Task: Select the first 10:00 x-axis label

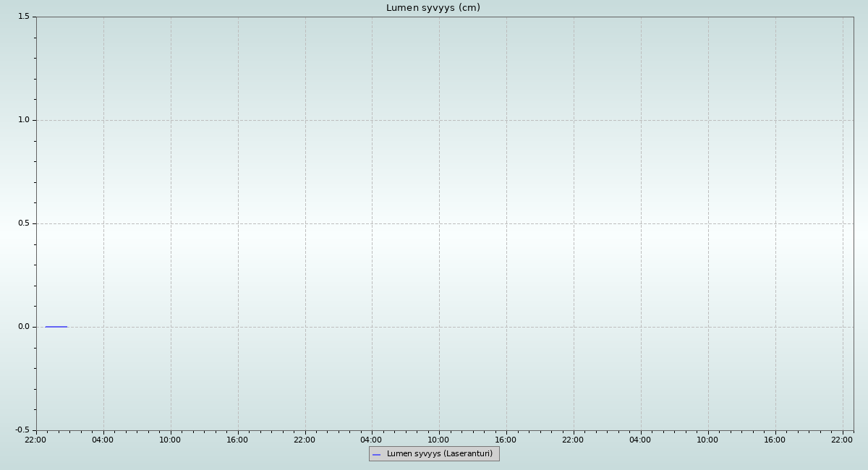Action: click(170, 440)
